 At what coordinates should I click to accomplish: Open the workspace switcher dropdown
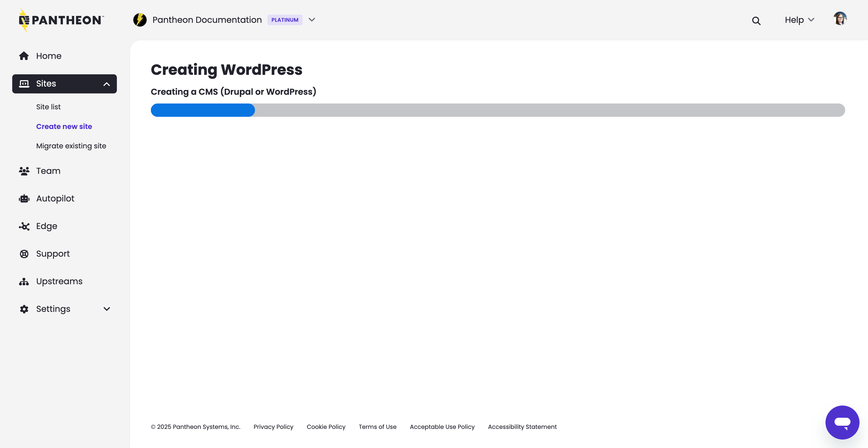coord(312,20)
